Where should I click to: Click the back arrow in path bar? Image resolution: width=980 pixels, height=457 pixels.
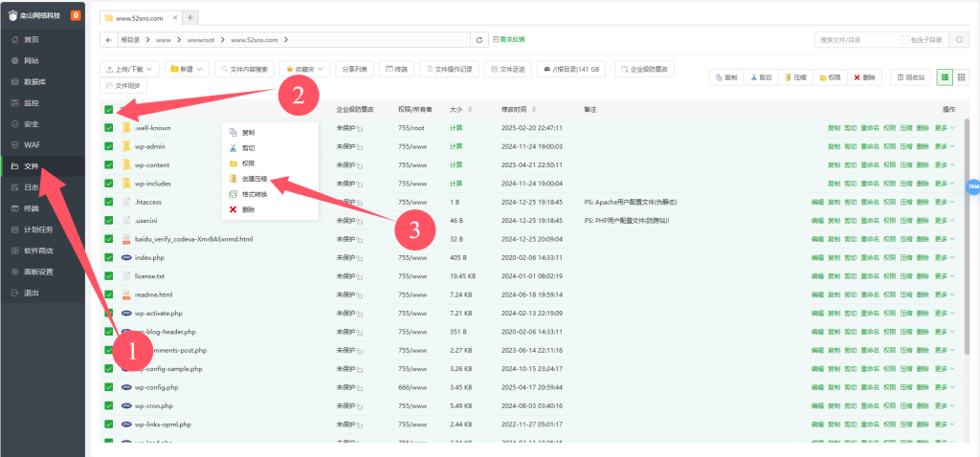108,39
